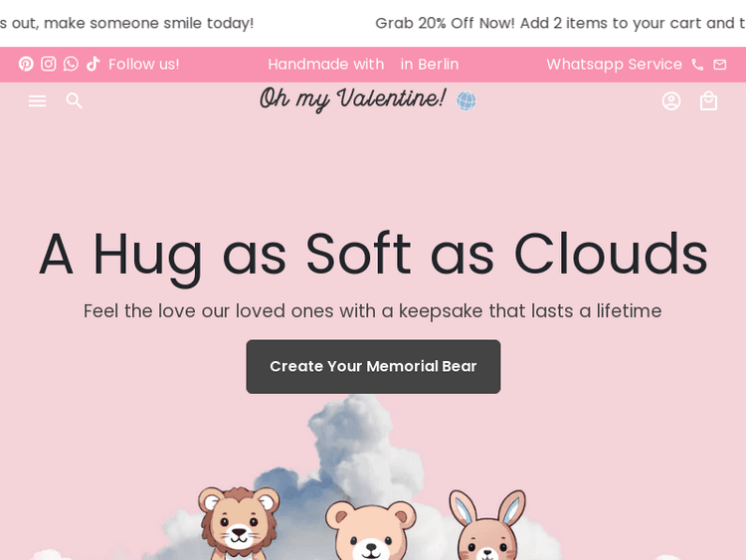
Task: Open the search magnifier icon
Action: [x=75, y=100]
